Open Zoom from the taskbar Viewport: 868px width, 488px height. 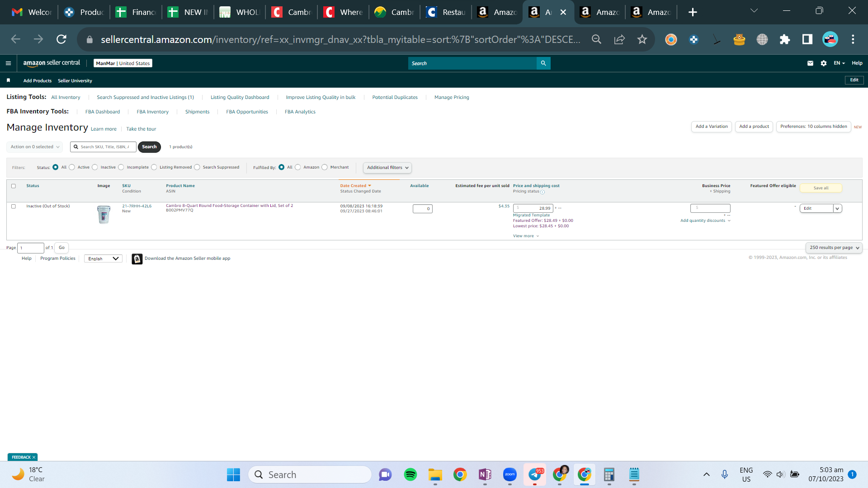[510, 474]
